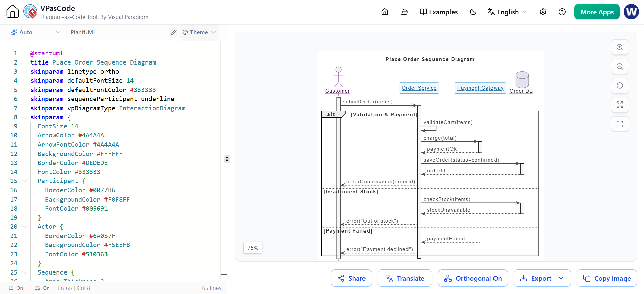
Task: Collapse the Participant block at line 15
Action: (x=25, y=181)
